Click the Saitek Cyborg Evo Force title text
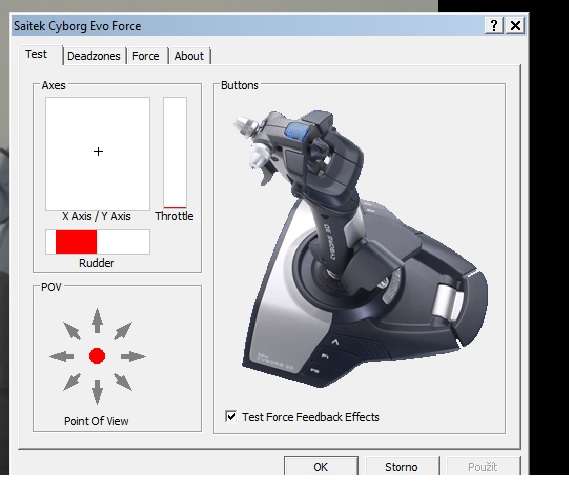Viewport: 569px width, 486px height. pos(77,26)
